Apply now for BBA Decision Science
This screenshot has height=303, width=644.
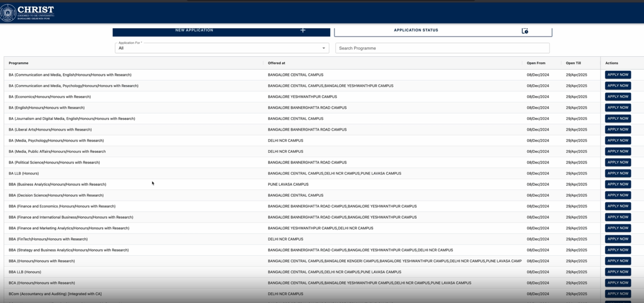(x=617, y=195)
